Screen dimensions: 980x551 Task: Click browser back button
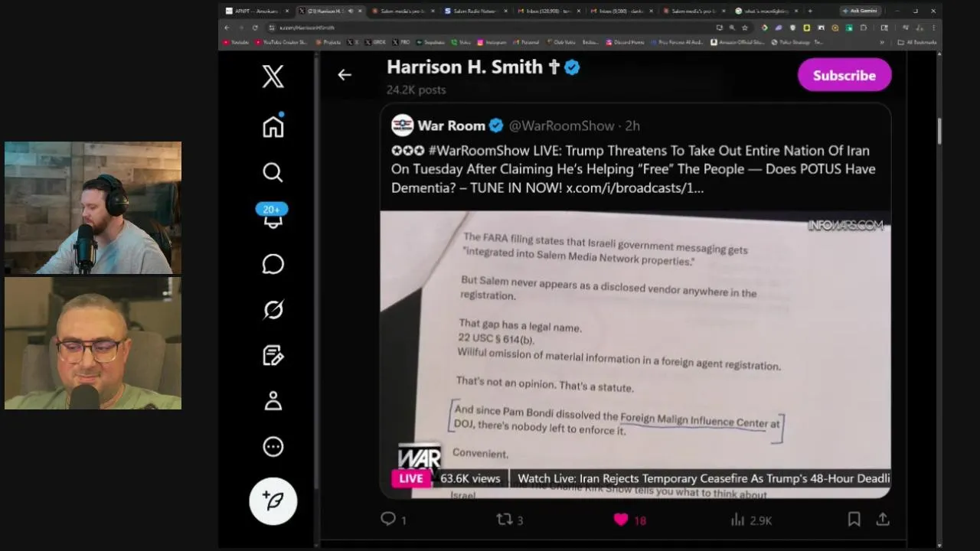(227, 28)
